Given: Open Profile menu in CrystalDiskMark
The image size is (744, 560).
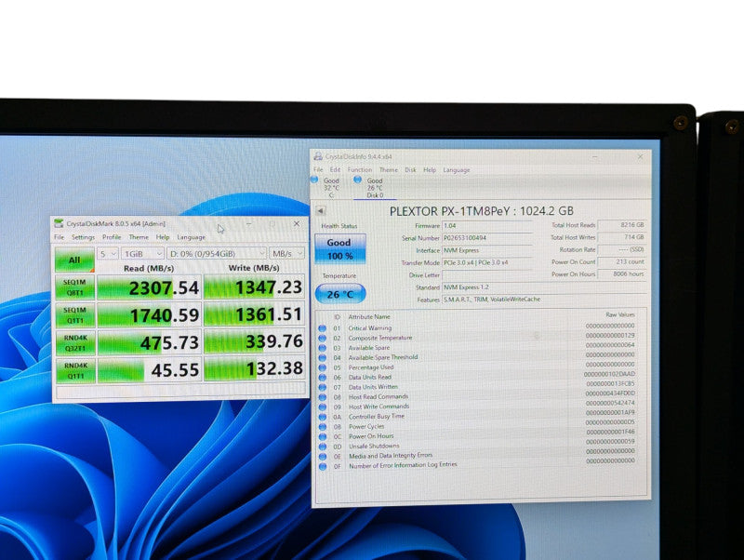Looking at the screenshot, I should (x=112, y=237).
